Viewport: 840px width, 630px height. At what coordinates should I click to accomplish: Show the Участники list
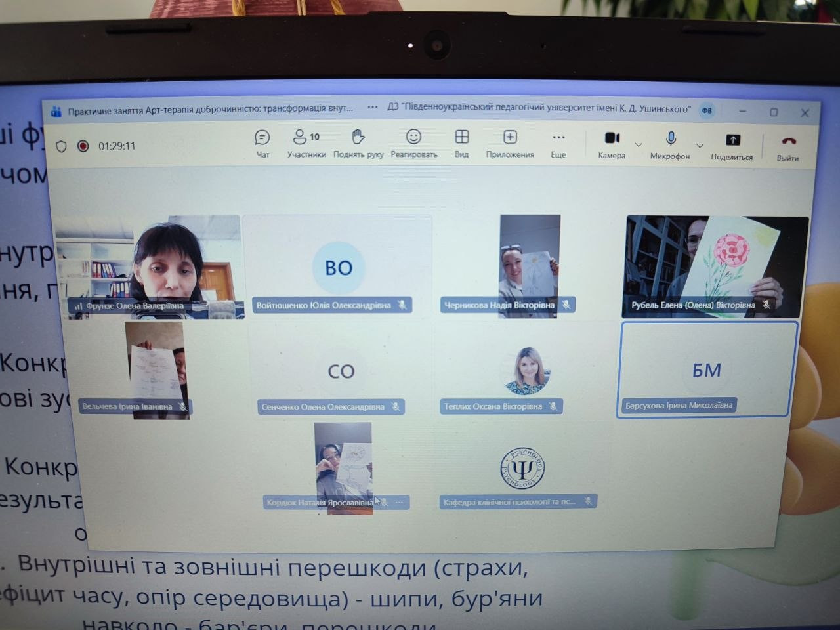coord(306,142)
